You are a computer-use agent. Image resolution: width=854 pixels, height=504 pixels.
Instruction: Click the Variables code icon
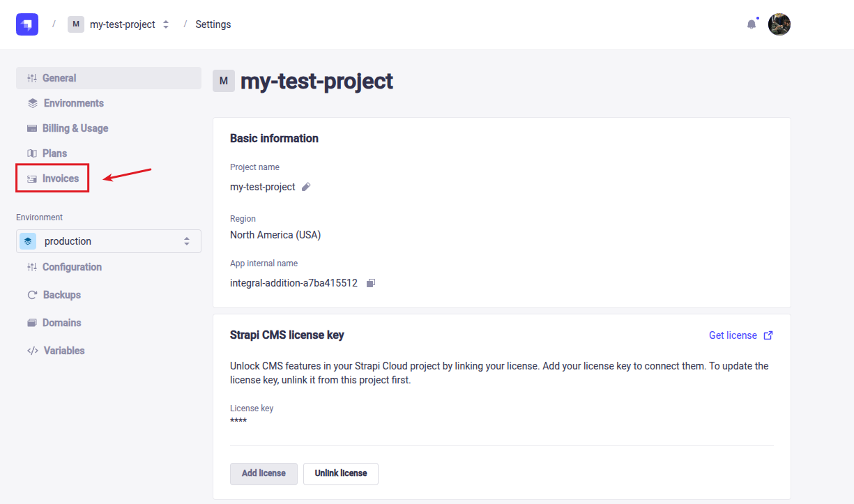tap(32, 351)
